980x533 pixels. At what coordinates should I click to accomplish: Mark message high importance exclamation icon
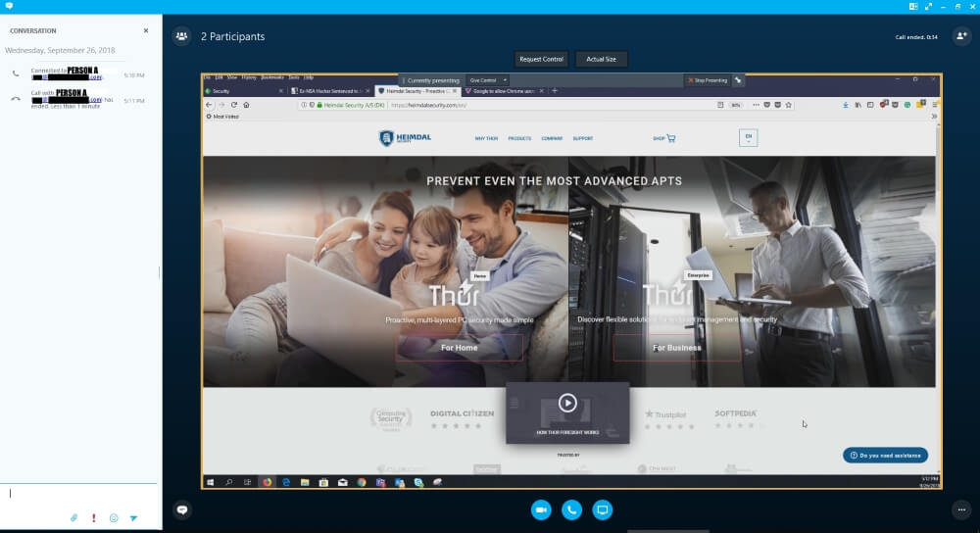pyautogui.click(x=94, y=518)
